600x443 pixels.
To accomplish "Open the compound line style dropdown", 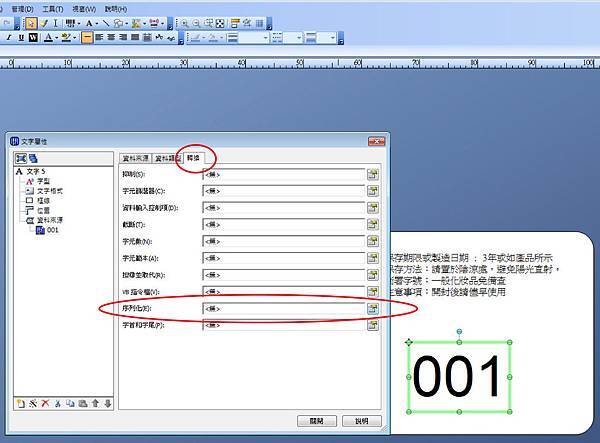I will 332,38.
